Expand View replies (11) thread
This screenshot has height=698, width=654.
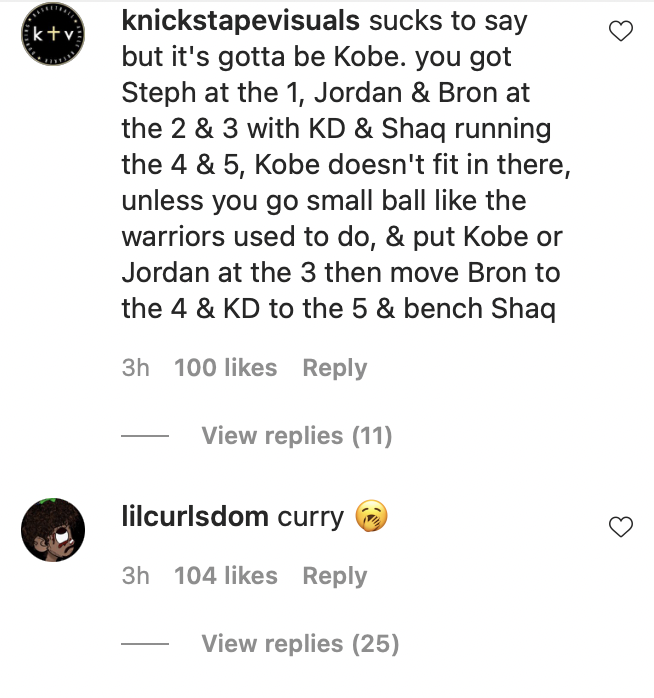click(297, 436)
